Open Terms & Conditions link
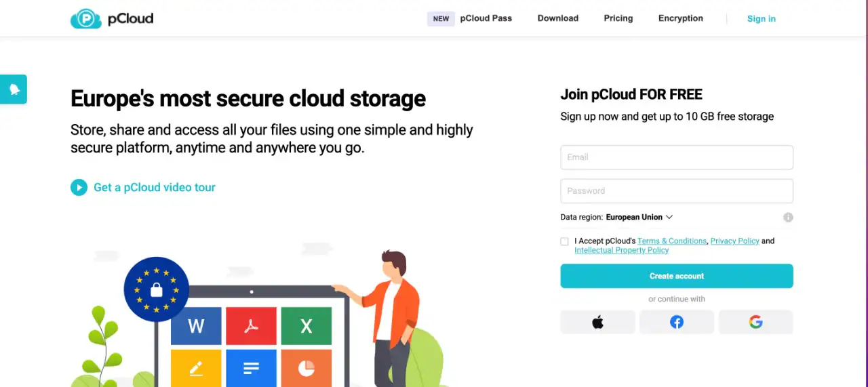 [672, 241]
